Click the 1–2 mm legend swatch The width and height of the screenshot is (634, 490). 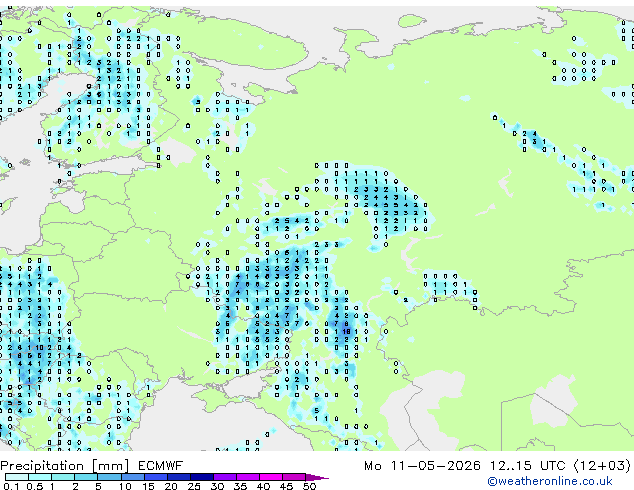63,477
